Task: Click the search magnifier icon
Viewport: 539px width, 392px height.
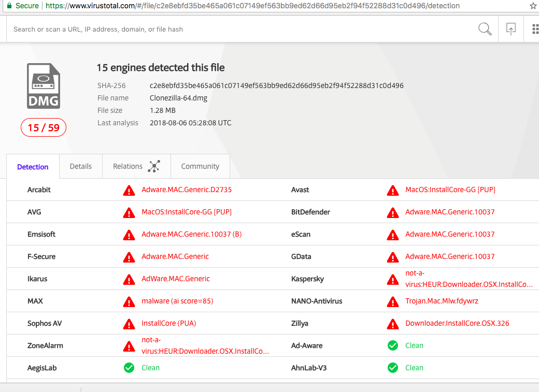Action: click(485, 29)
